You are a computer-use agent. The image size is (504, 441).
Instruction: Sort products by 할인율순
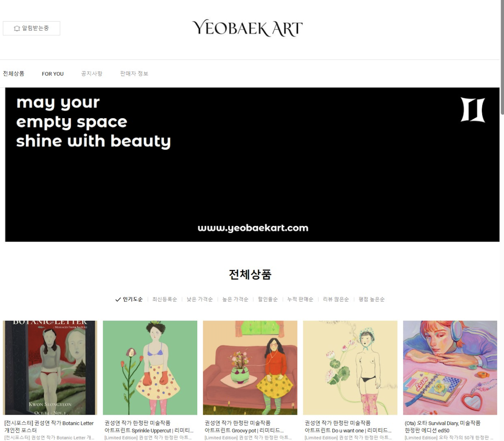(x=268, y=299)
